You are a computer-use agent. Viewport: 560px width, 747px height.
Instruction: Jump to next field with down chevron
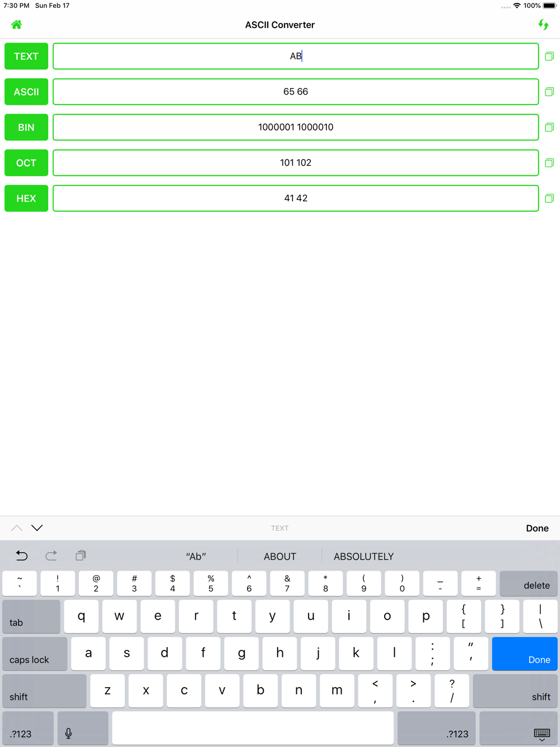point(37,528)
